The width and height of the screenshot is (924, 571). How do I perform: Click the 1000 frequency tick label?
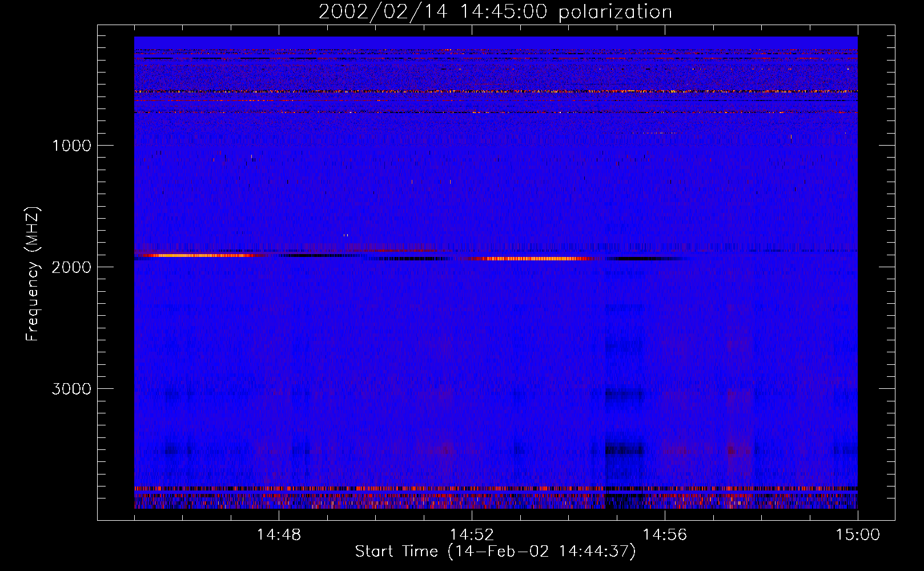71,146
